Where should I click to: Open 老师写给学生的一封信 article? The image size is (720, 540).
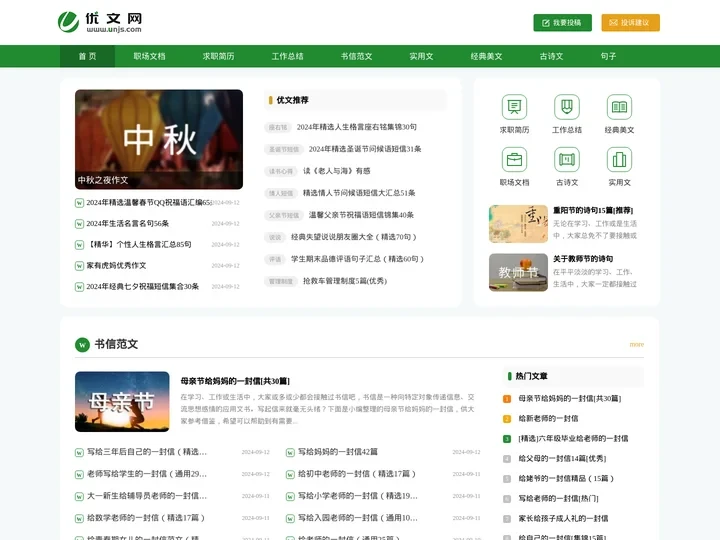tap(147, 474)
